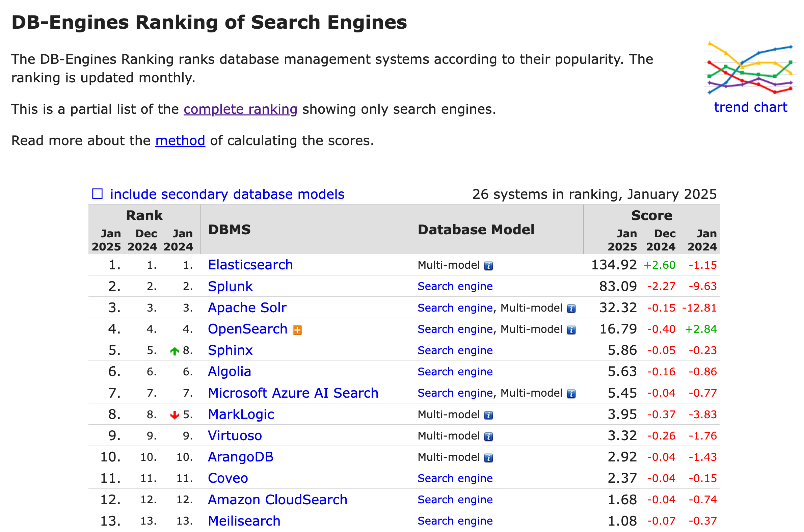Click the info icon in ArangoDB row

click(x=488, y=458)
